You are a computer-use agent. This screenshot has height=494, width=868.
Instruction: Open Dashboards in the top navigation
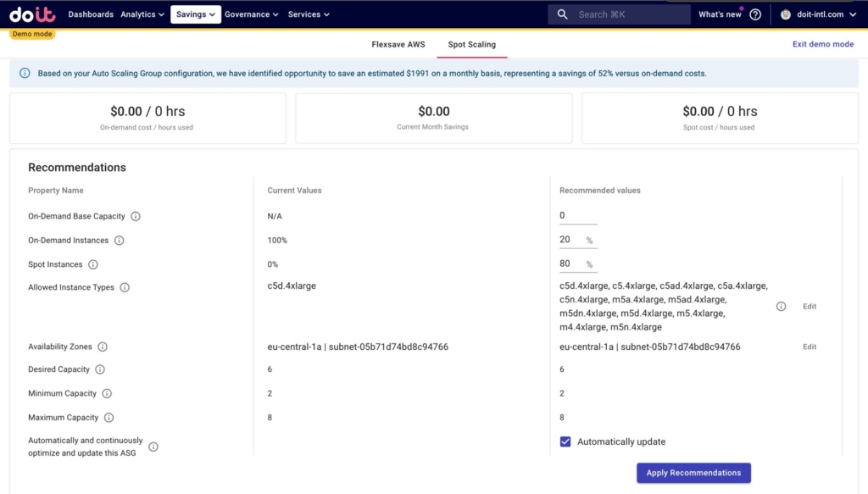click(x=91, y=14)
